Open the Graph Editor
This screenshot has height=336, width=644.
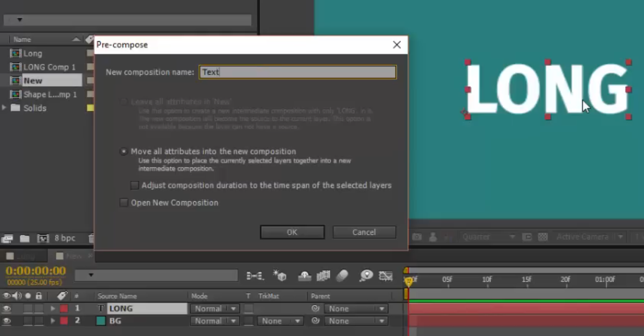coord(386,276)
